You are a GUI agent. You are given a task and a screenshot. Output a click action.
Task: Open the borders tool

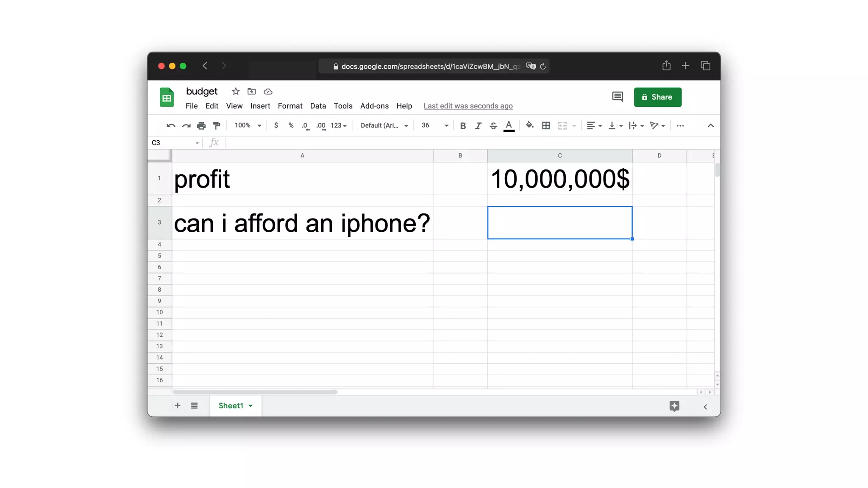pos(546,126)
